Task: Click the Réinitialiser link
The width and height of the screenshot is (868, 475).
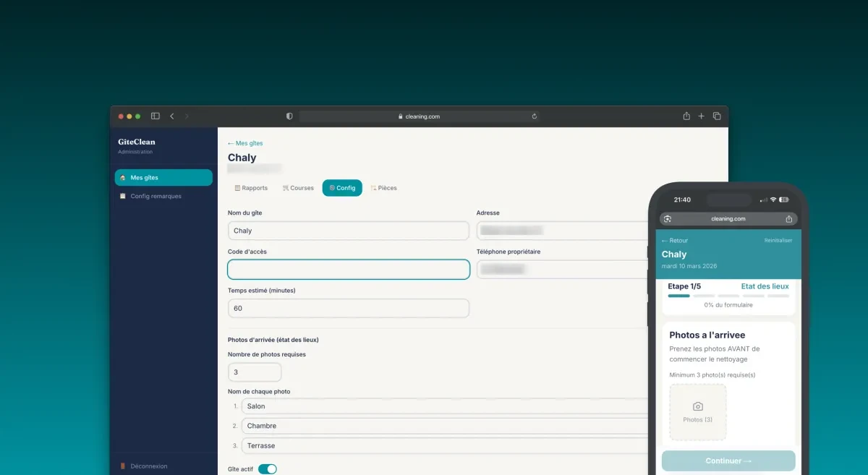Action: coord(778,239)
